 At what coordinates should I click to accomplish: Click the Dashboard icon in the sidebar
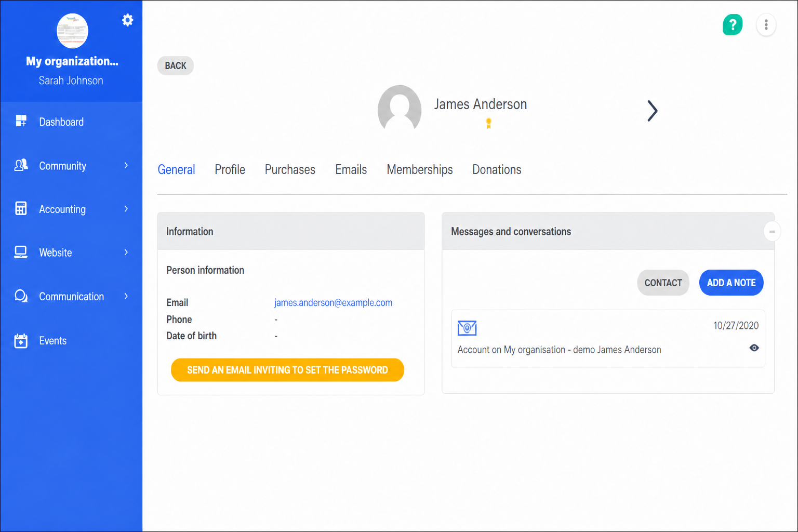tap(21, 121)
